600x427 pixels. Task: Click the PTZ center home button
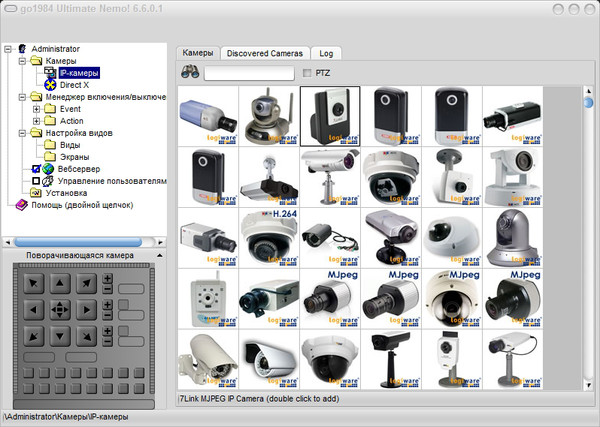tap(60, 309)
